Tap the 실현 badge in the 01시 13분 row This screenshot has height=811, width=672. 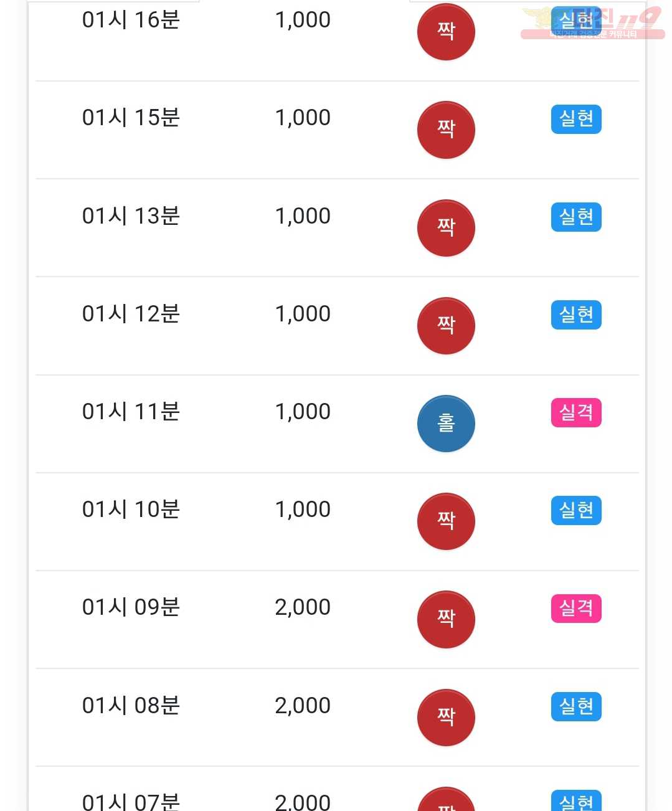pos(576,217)
